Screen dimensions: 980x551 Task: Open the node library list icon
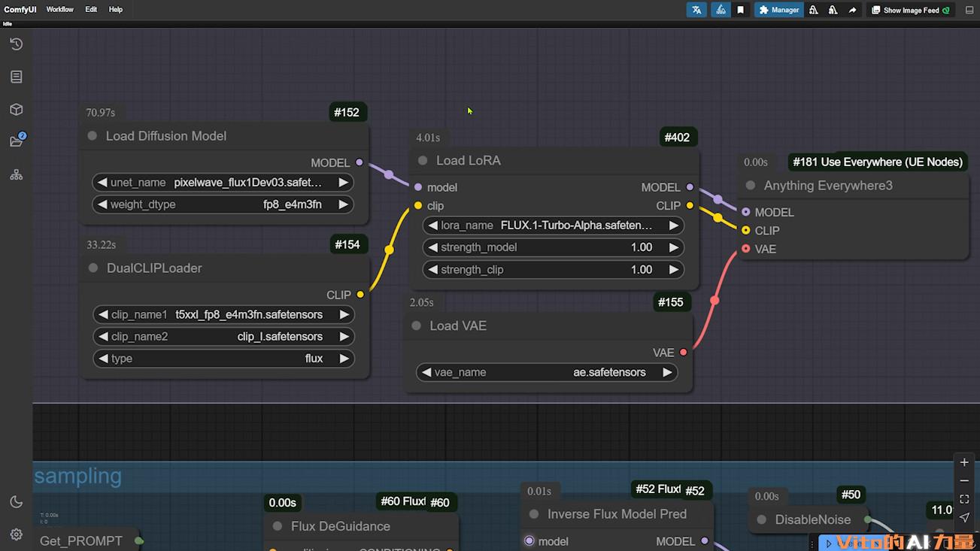[x=16, y=77]
